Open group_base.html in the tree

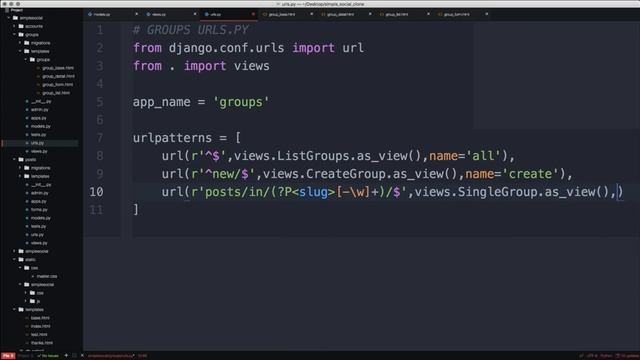pyautogui.click(x=58, y=68)
